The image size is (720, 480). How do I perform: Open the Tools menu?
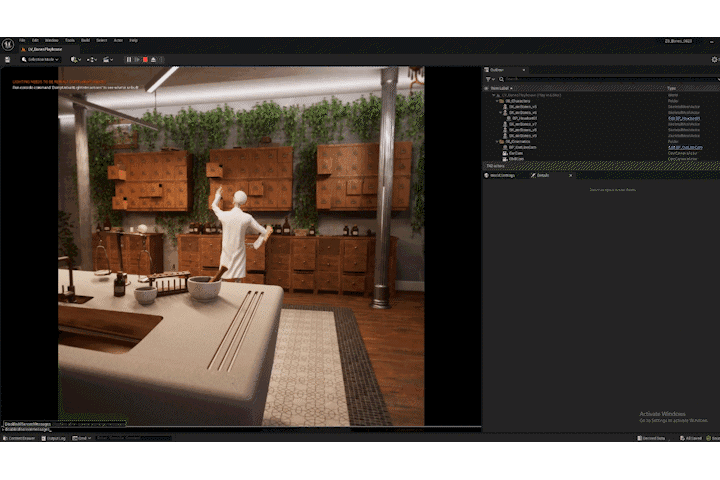point(70,40)
